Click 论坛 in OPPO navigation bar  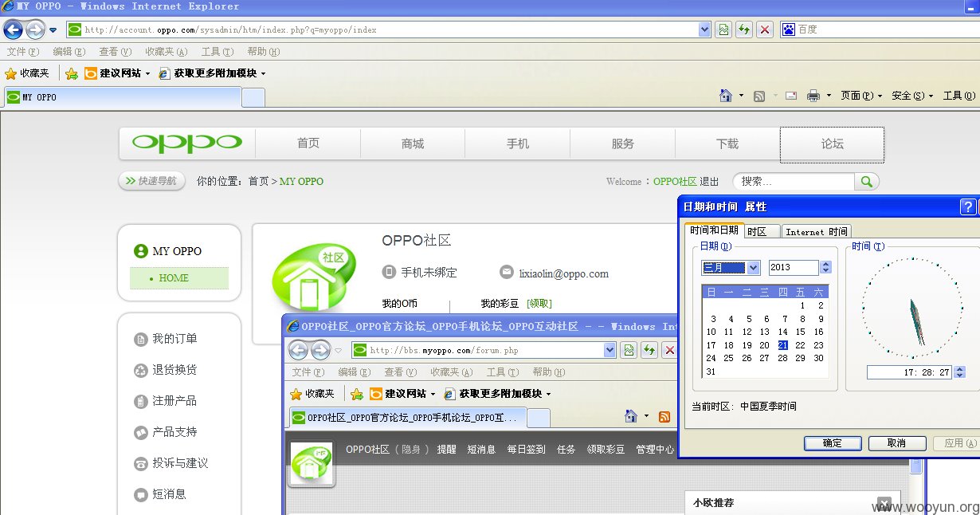coord(832,143)
